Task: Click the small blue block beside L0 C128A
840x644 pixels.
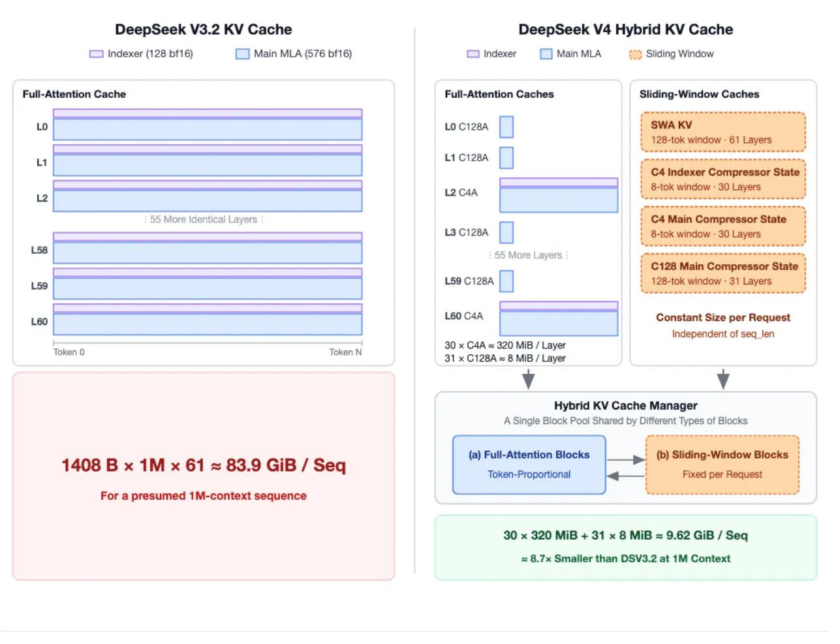Action: pos(506,127)
